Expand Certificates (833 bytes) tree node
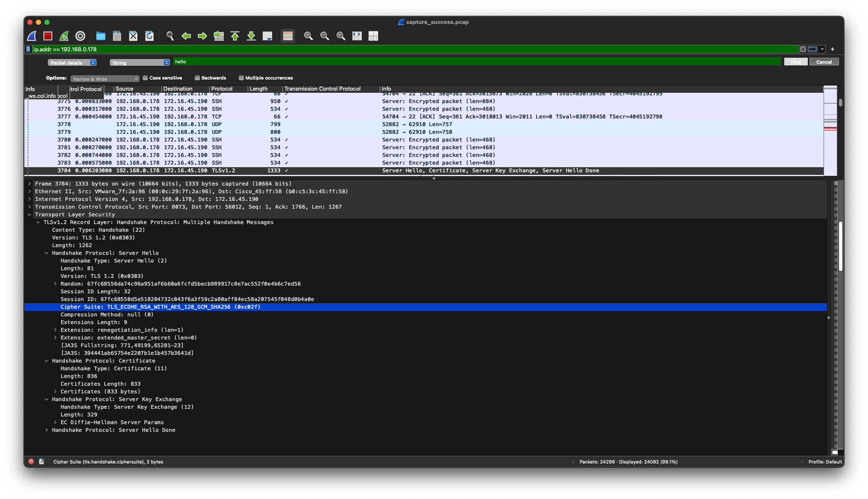 [x=55, y=392]
